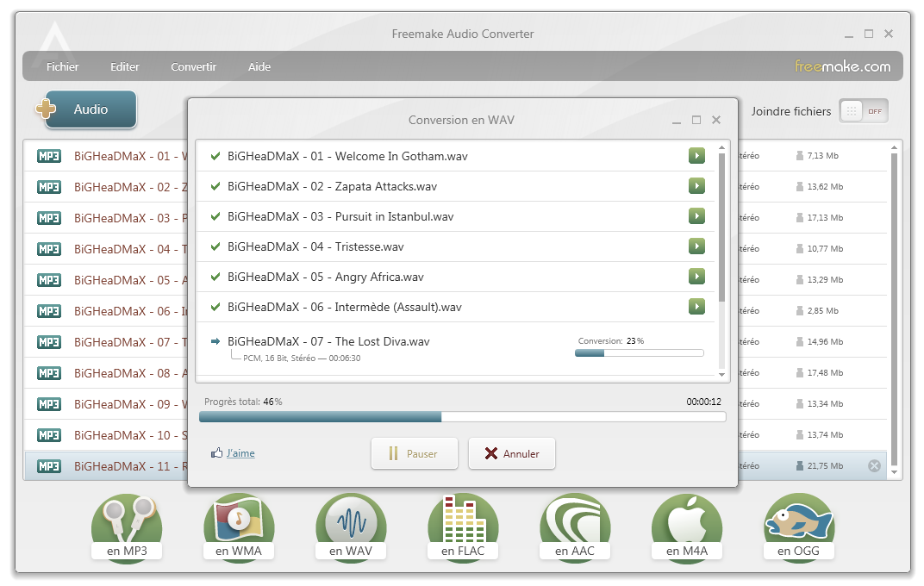The width and height of the screenshot is (924, 586).
Task: Click the conversion list scrollbar thumb
Action: coord(721,227)
